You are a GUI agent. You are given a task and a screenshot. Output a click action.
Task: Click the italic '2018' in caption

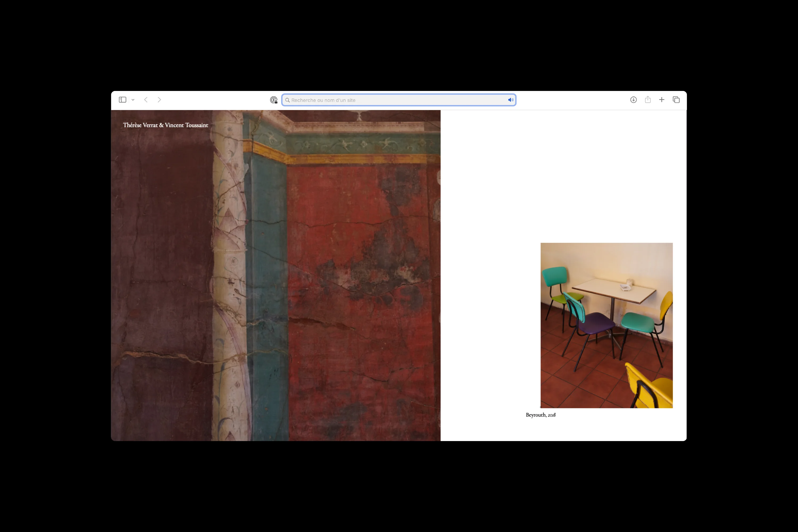(x=552, y=415)
